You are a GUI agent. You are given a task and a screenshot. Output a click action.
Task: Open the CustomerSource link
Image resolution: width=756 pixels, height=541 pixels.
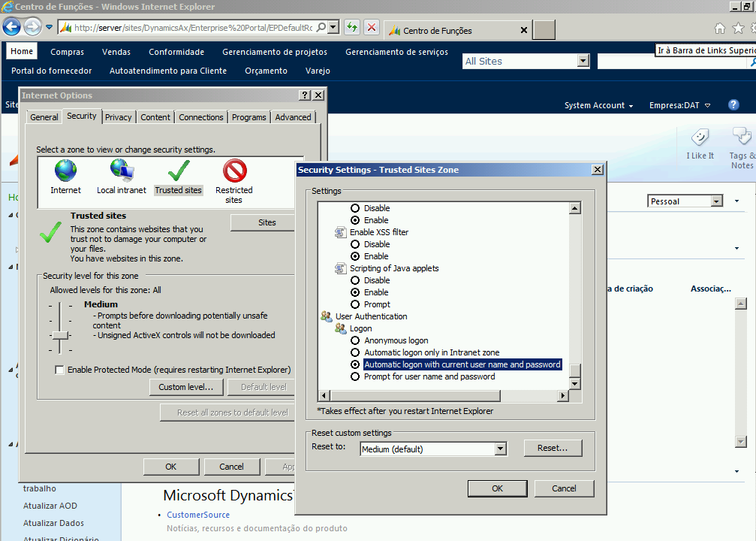[x=198, y=515]
